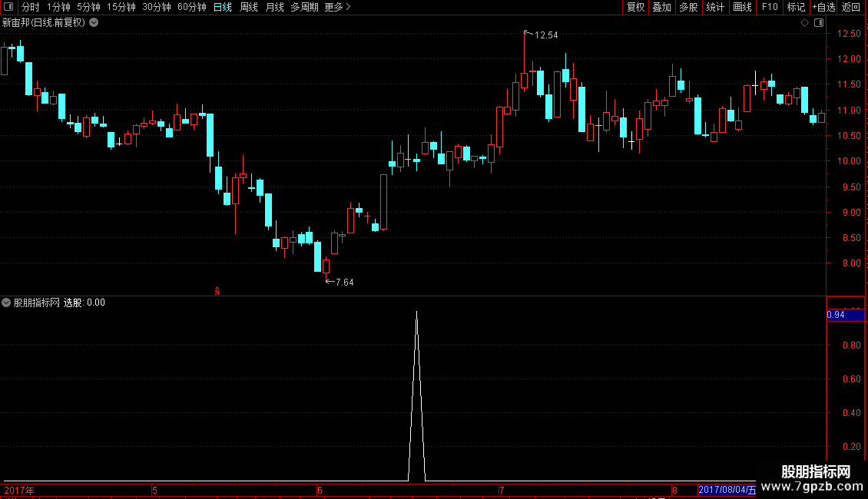Select the 30分钟 period
The image size is (868, 499).
[156, 7]
